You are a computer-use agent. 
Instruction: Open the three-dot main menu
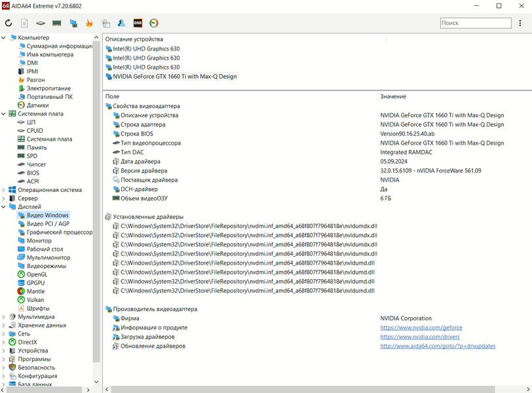click(x=520, y=23)
